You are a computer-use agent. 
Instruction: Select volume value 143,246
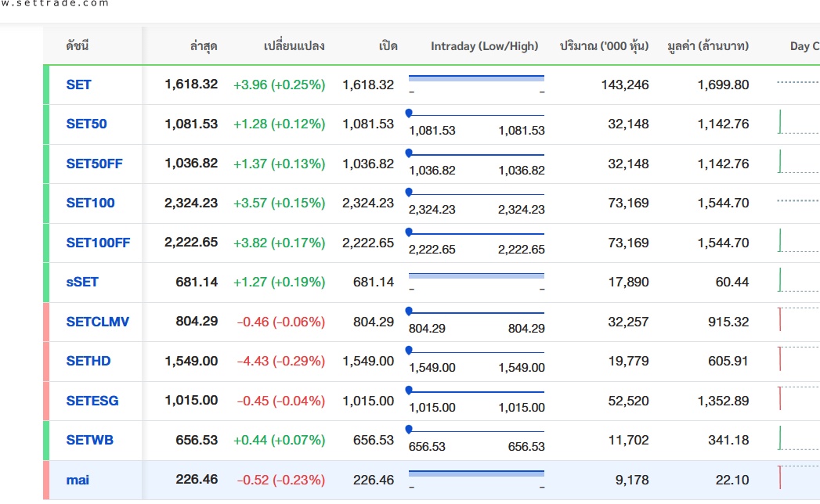[625, 85]
